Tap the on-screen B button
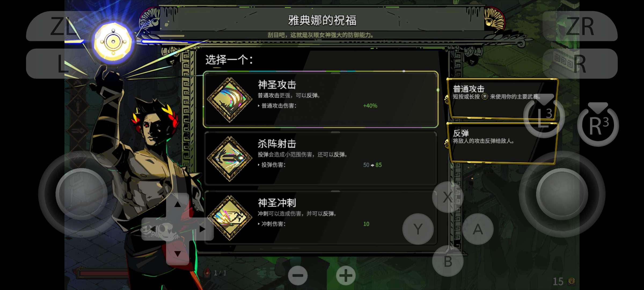The height and width of the screenshot is (290, 644). 448,261
